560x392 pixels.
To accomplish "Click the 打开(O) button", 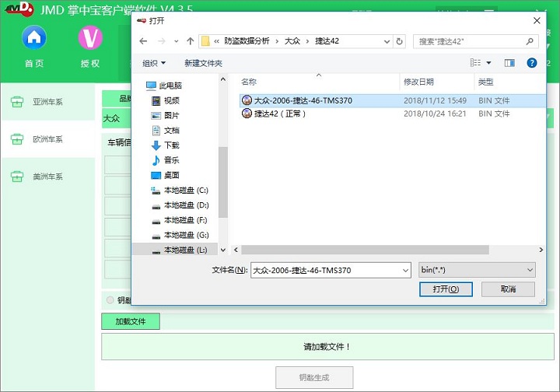I will [x=446, y=289].
